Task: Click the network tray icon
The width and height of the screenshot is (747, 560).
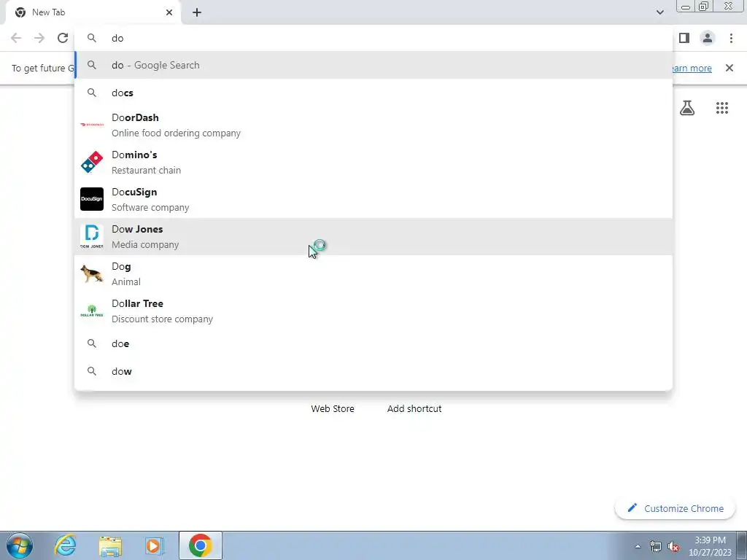Action: point(656,546)
